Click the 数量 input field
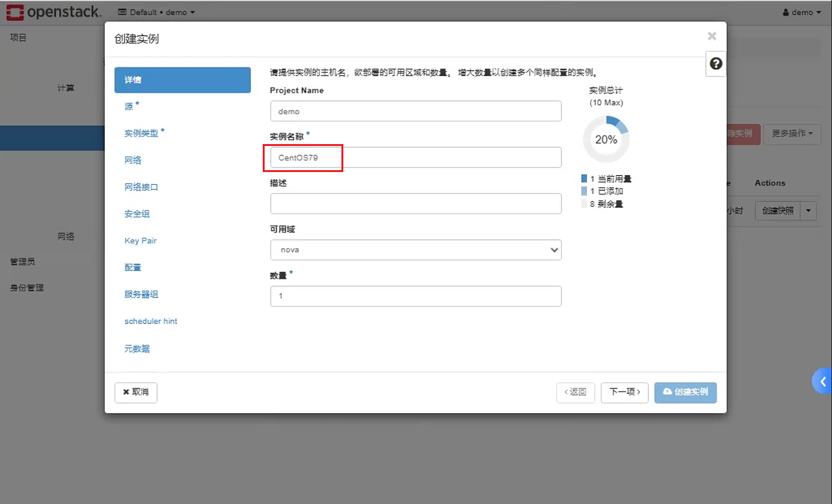The image size is (832, 504). 416,296
